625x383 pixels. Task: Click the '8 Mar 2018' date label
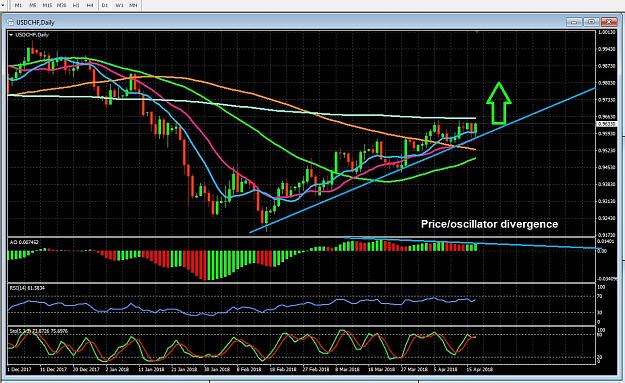click(347, 369)
